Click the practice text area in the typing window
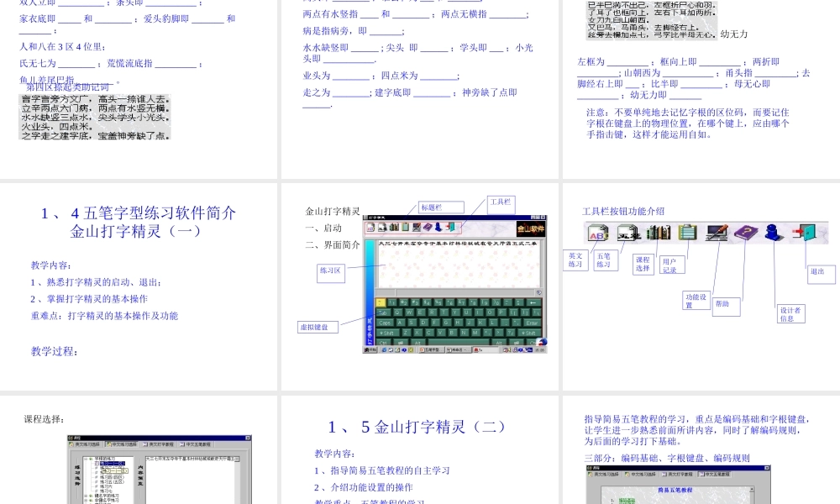Viewport: 840px width, 504px height. [459, 264]
